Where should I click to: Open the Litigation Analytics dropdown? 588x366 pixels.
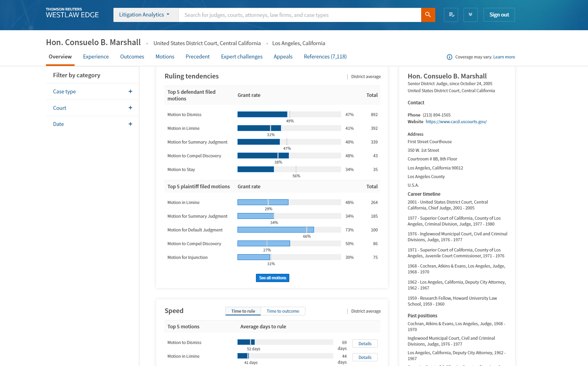[x=145, y=15]
